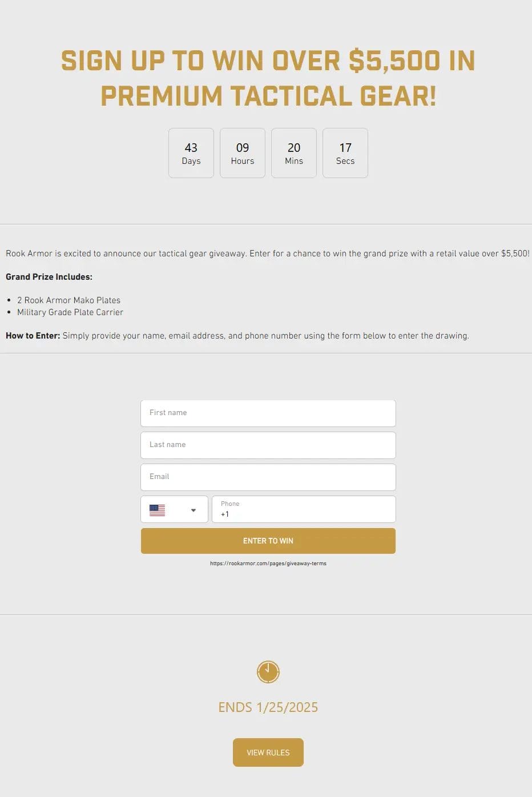This screenshot has height=797, width=532.
Task: Open the giveaway-terms URL link
Action: pyautogui.click(x=268, y=563)
